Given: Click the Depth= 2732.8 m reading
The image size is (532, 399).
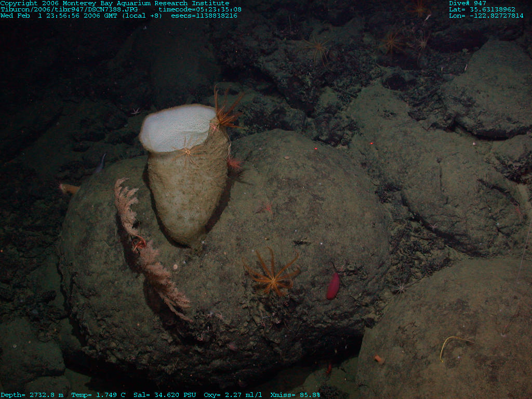Looking at the screenshot, I should [32, 395].
